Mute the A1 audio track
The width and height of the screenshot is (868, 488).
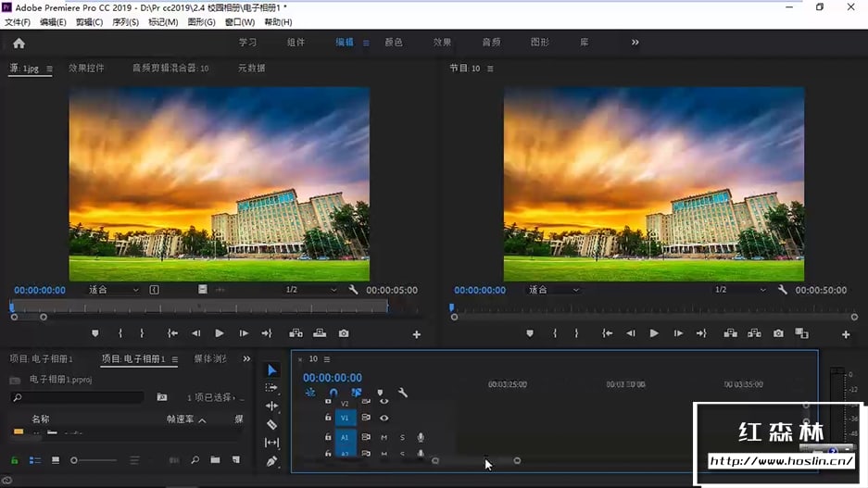[x=384, y=437]
